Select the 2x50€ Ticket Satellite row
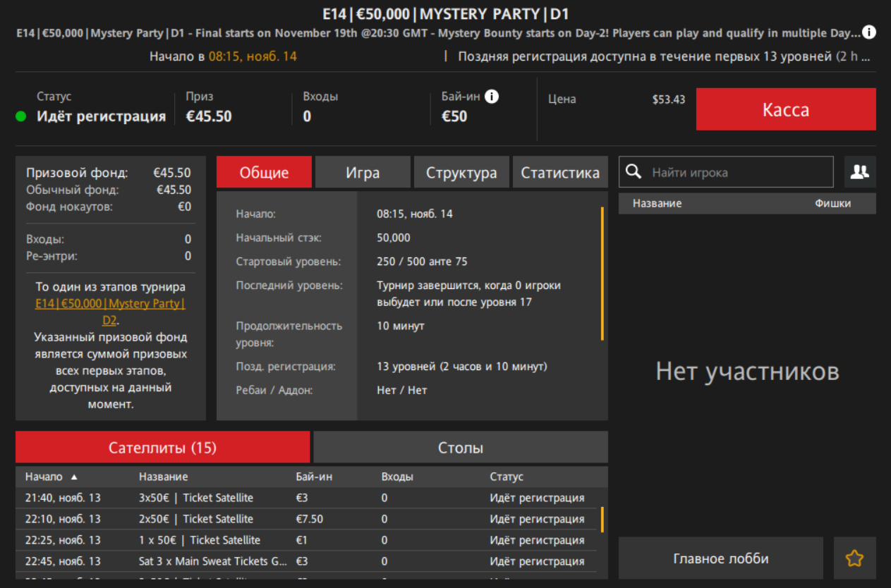This screenshot has width=891, height=588. (195, 519)
